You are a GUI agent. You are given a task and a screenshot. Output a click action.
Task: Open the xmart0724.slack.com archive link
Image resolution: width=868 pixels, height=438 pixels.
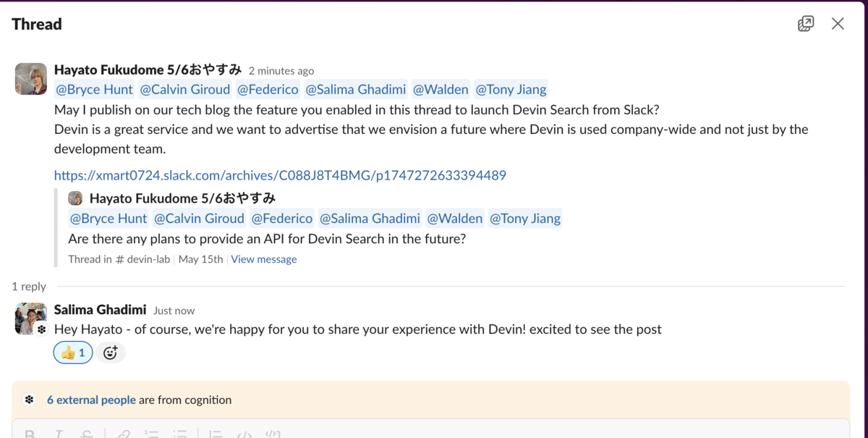pyautogui.click(x=280, y=175)
